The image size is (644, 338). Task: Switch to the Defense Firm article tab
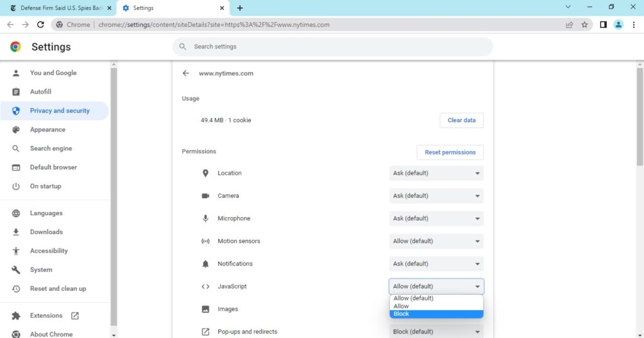tap(60, 8)
